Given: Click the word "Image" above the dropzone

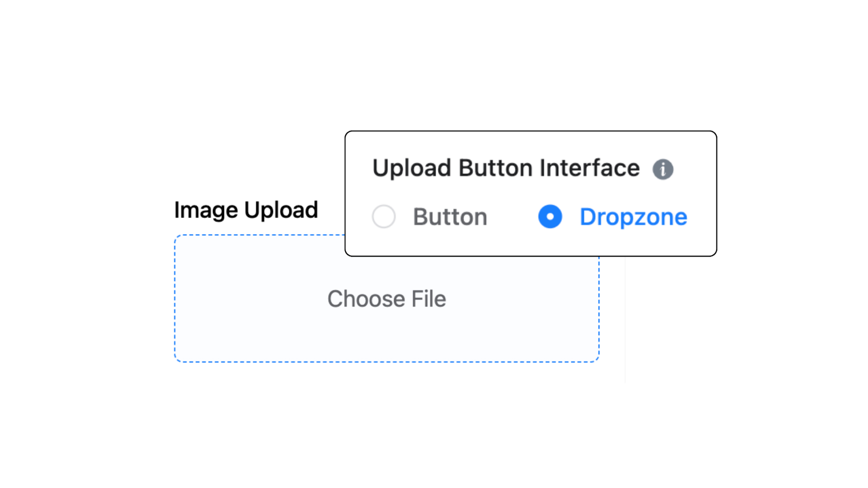Looking at the screenshot, I should pyautogui.click(x=206, y=210).
